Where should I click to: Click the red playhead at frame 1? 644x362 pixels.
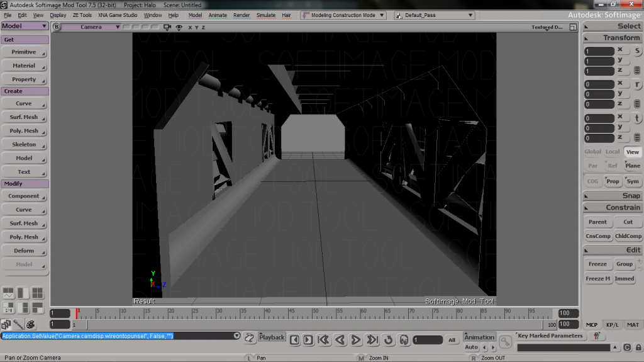pos(77,314)
